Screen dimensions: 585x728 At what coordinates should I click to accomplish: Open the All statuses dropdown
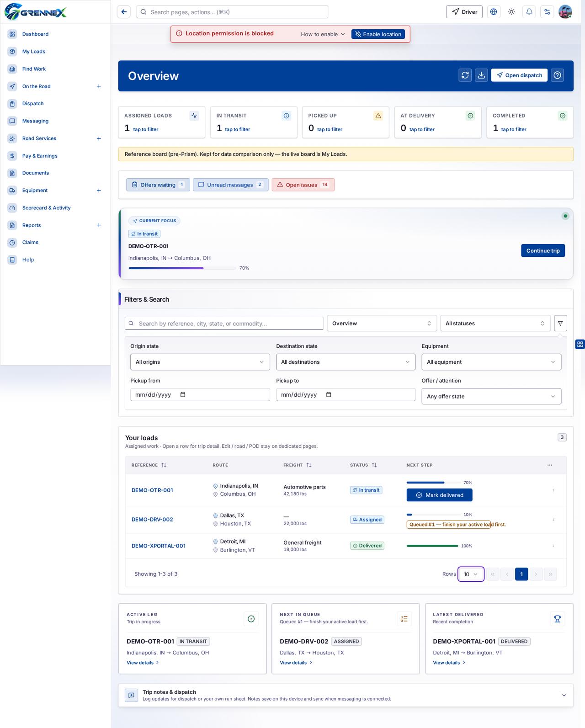495,323
